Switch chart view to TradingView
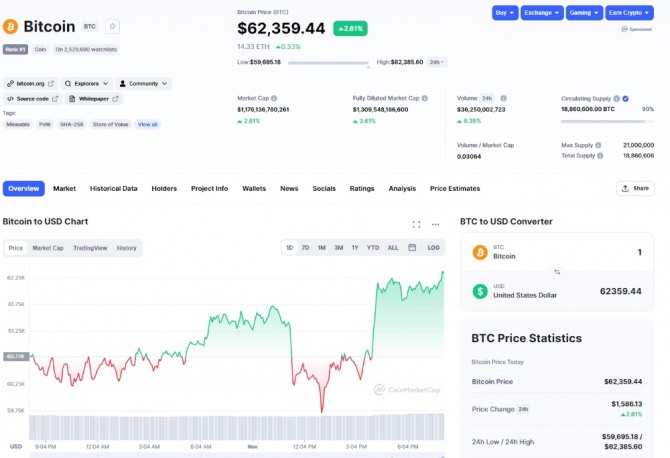This screenshot has width=670, height=458. click(x=90, y=248)
